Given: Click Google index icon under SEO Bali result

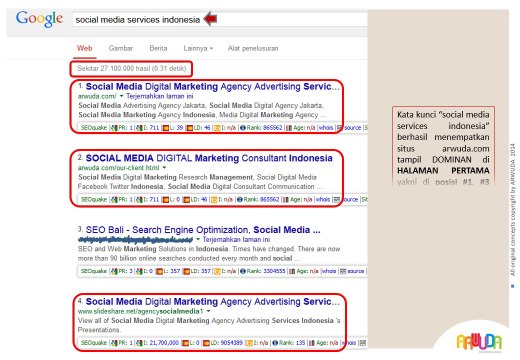Looking at the screenshot, I should [x=139, y=271].
